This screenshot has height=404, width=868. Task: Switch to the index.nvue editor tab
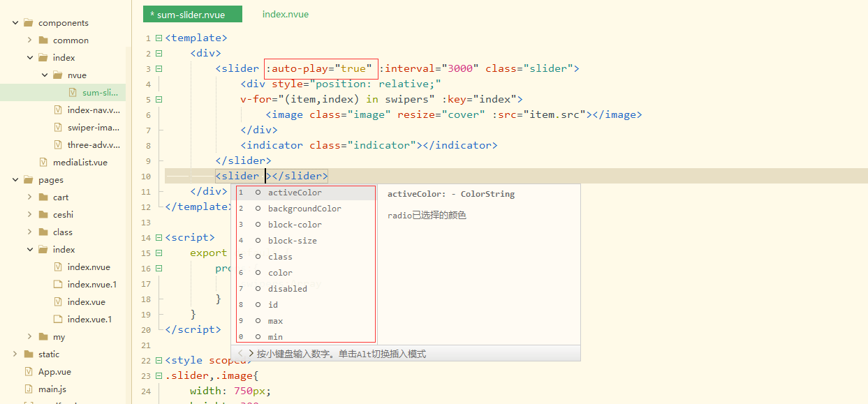(286, 14)
